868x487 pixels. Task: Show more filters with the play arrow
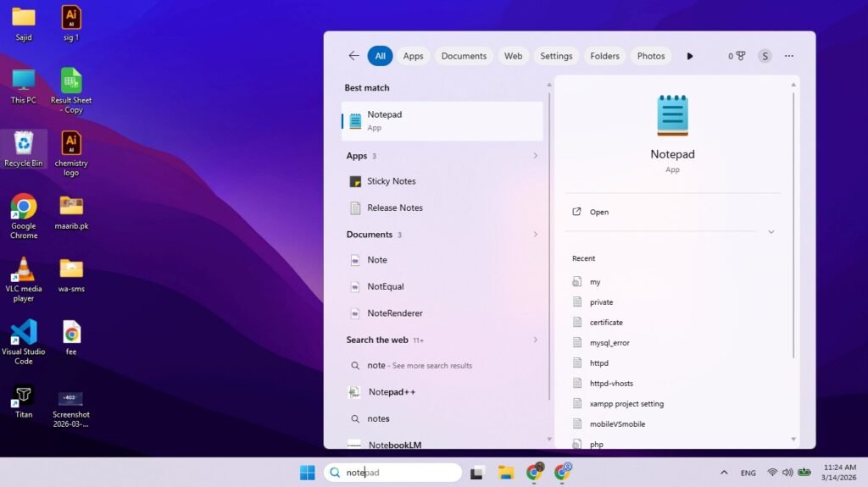pos(690,56)
